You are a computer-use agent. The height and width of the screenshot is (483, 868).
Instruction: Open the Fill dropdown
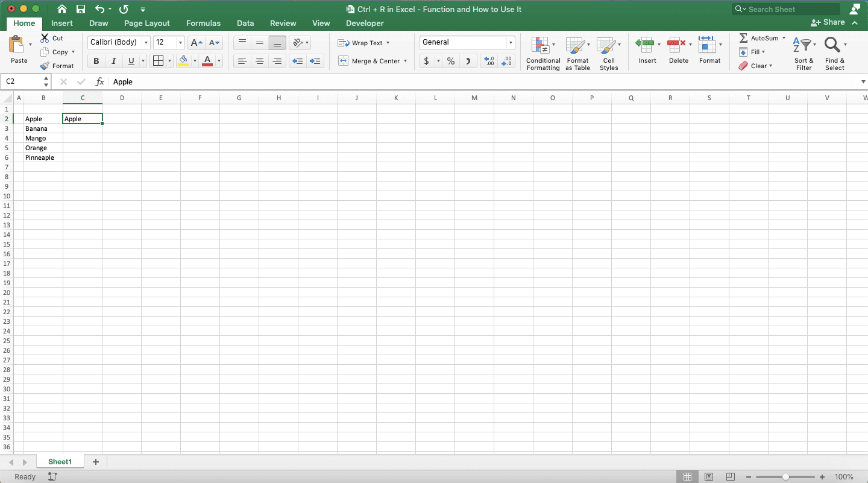tap(752, 52)
